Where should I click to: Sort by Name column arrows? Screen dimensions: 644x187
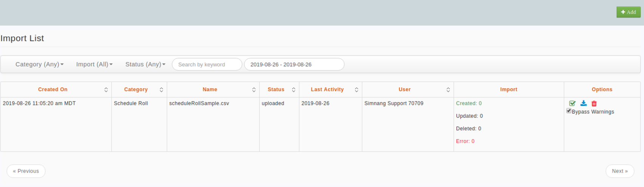coord(254,90)
